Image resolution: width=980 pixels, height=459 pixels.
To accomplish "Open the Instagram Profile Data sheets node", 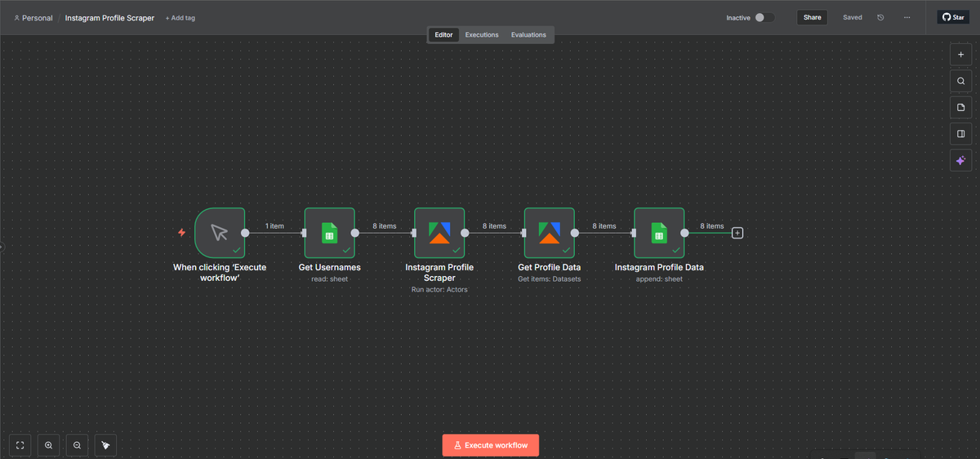I will (659, 233).
